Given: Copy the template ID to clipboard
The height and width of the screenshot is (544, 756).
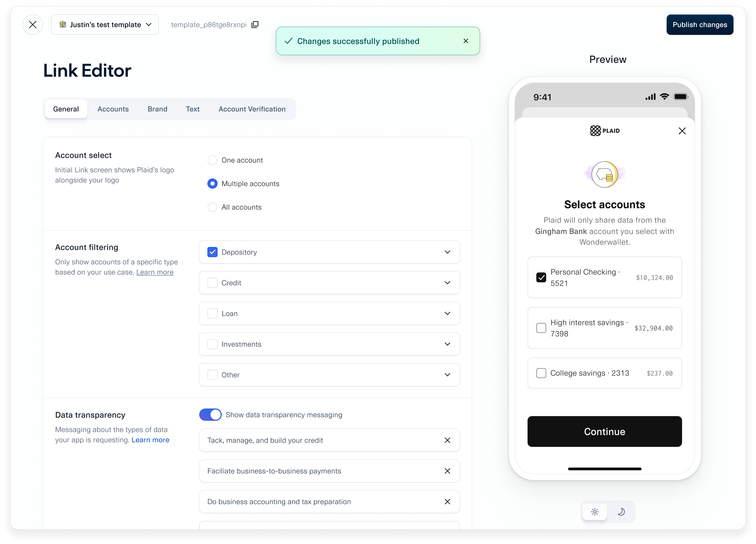Looking at the screenshot, I should (x=255, y=24).
